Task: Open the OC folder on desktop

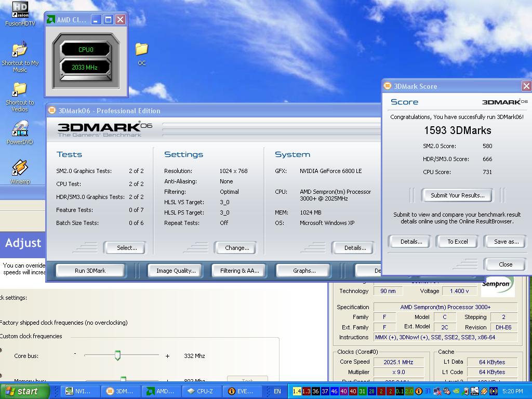Action: pyautogui.click(x=141, y=54)
